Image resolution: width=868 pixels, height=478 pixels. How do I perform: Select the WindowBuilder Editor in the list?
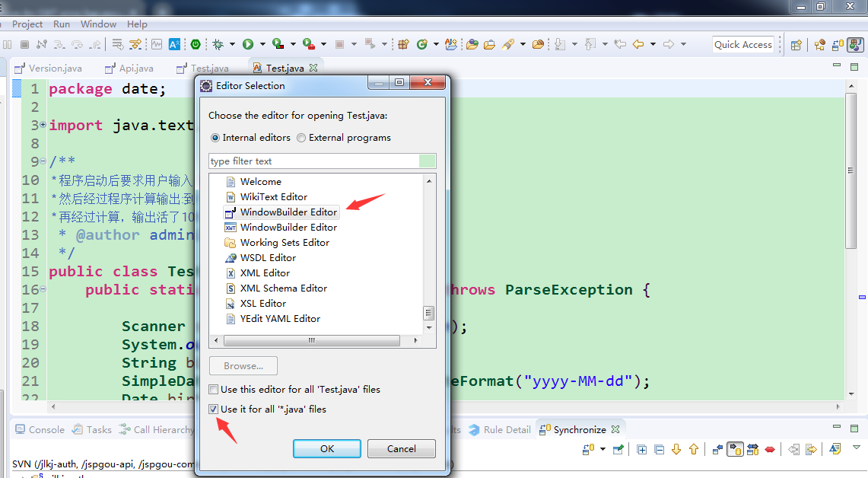(281, 212)
